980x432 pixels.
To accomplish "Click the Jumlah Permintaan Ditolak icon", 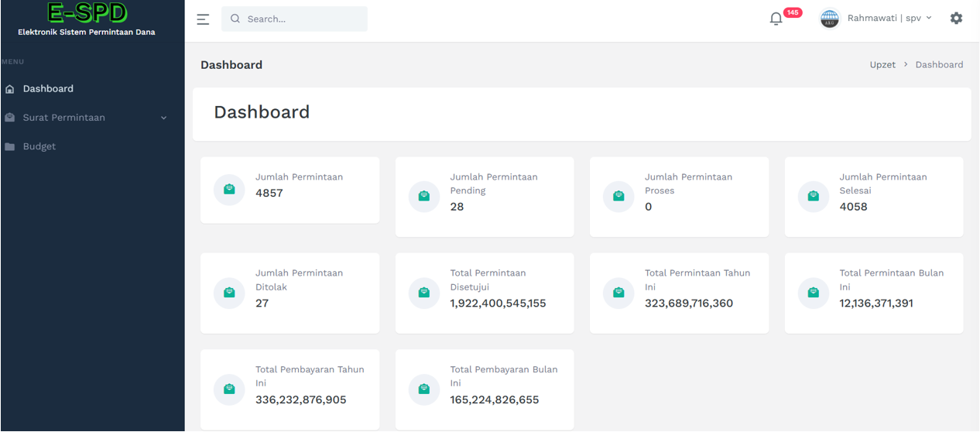I will coord(229,293).
